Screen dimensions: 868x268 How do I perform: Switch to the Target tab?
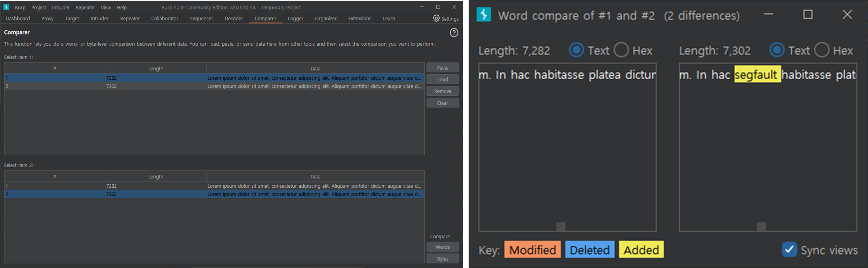tap(72, 19)
